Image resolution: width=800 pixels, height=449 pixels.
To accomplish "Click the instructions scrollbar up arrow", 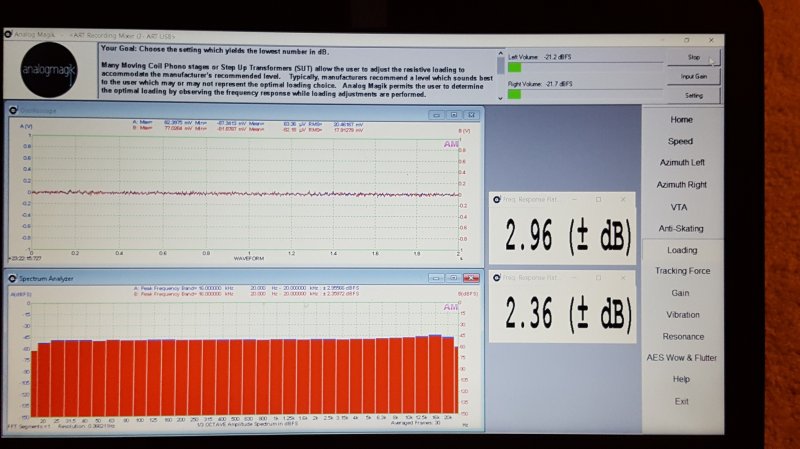I will tap(500, 53).
